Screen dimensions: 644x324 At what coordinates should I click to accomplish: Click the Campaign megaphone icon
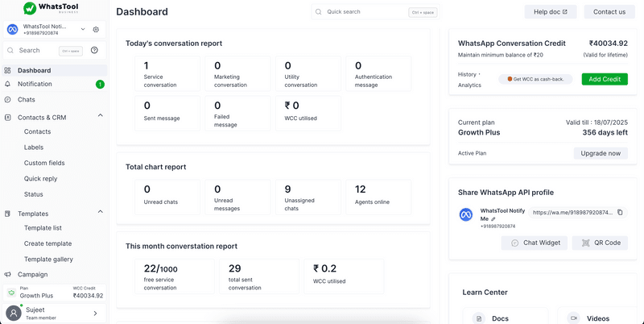coord(8,274)
